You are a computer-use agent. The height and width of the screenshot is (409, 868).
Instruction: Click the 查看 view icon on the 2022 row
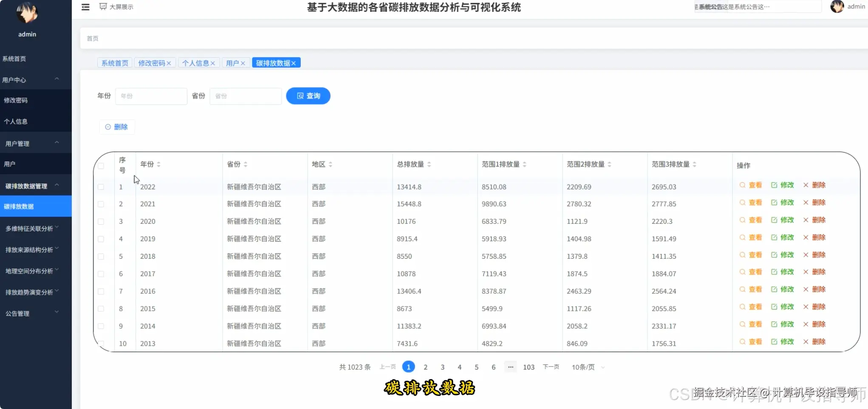[x=750, y=185]
